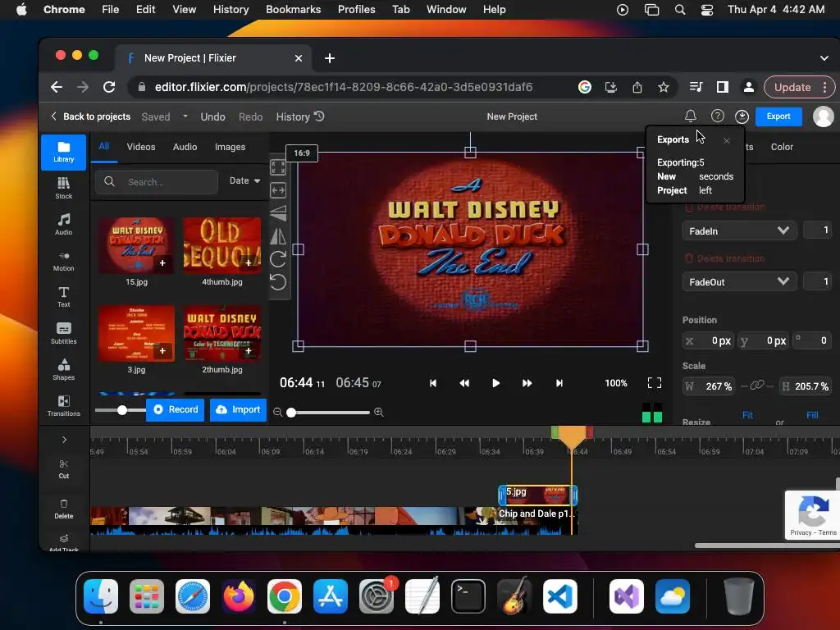Open the preview zoom 100% selector

pyautogui.click(x=616, y=383)
